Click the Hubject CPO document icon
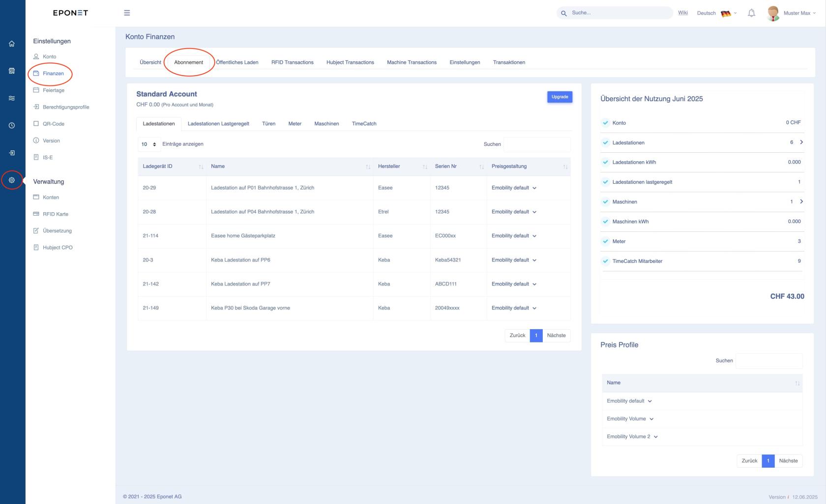The width and height of the screenshot is (826, 504). (x=36, y=247)
